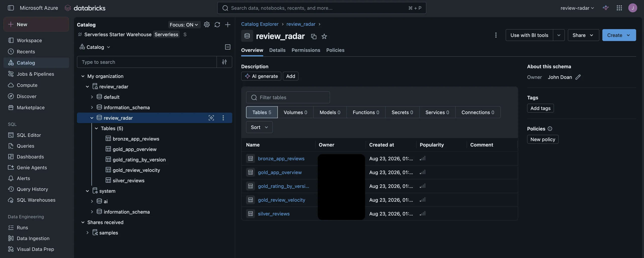Open the filter options icon next to the catalog search
This screenshot has height=258, width=644.
(x=224, y=62)
